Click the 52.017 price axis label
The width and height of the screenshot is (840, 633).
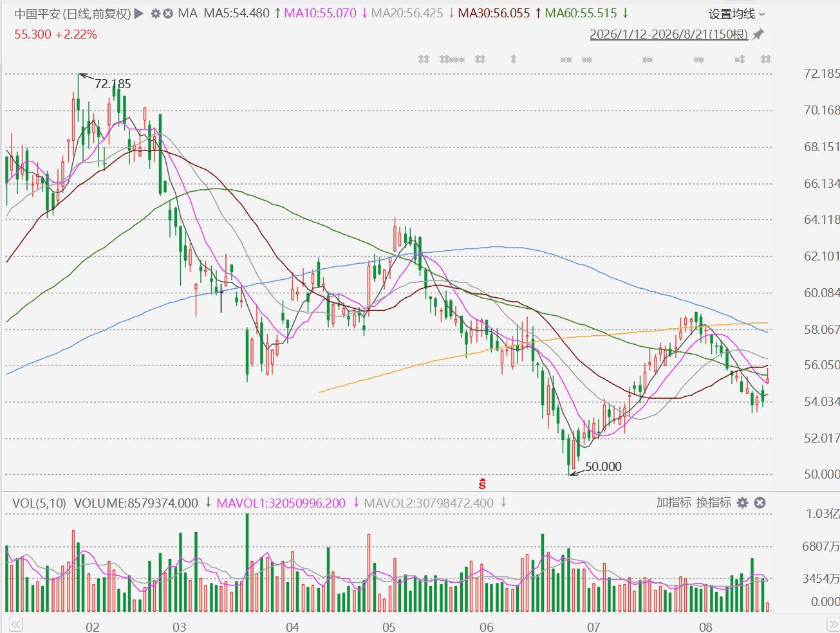tap(821, 438)
